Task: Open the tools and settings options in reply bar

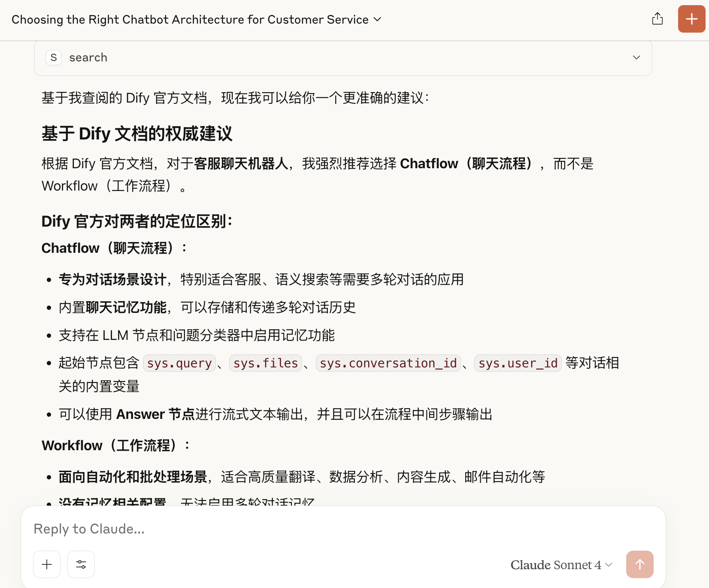Action: [x=81, y=564]
